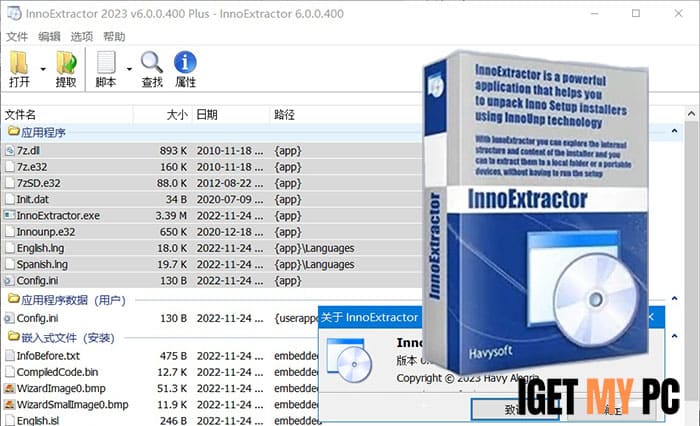Select the InfoBefore.txt file row
700x426 pixels.
(161, 356)
